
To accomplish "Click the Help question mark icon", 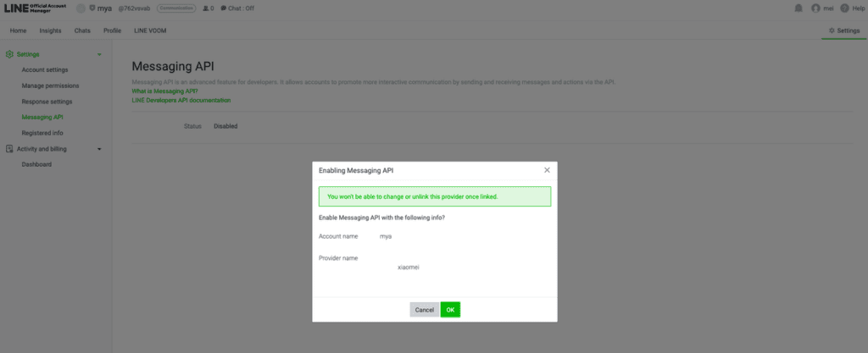I will (x=844, y=8).
